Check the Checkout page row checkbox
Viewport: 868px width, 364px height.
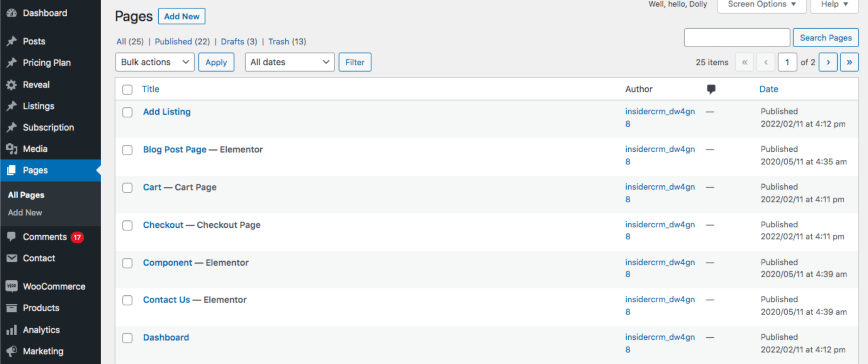point(128,225)
